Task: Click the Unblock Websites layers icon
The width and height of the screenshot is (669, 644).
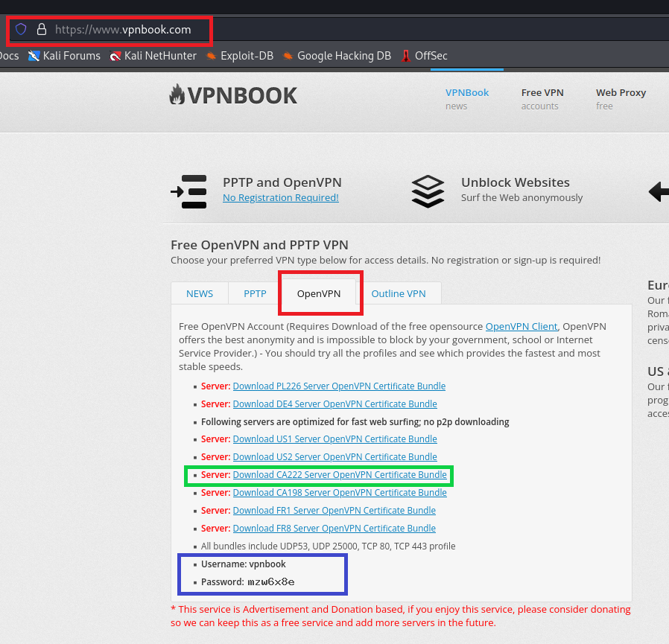Action: 428,191
